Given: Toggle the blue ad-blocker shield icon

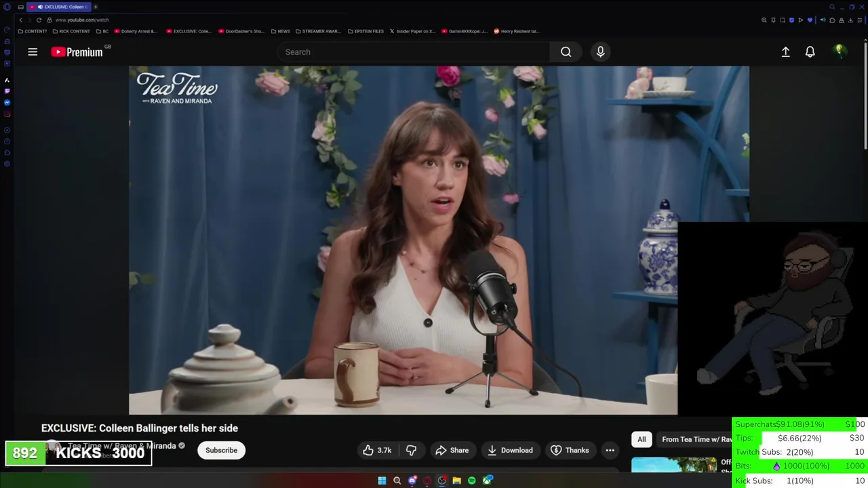Looking at the screenshot, I should (x=791, y=20).
